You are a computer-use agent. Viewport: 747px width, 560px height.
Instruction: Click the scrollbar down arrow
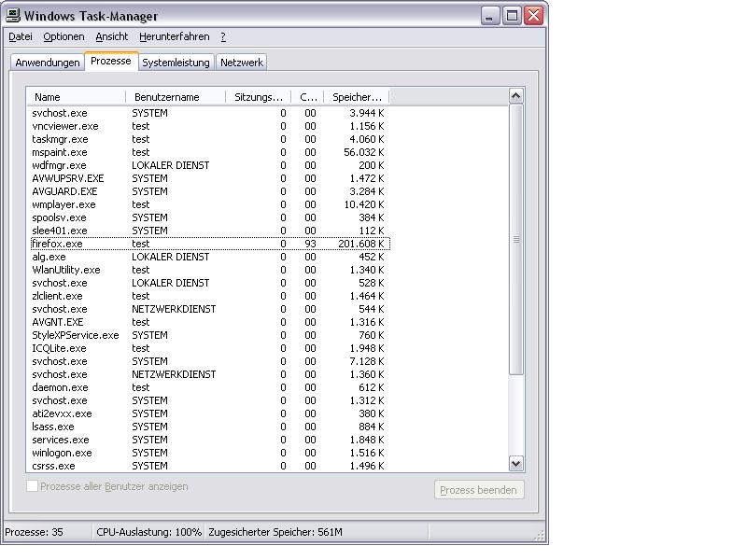tap(516, 463)
